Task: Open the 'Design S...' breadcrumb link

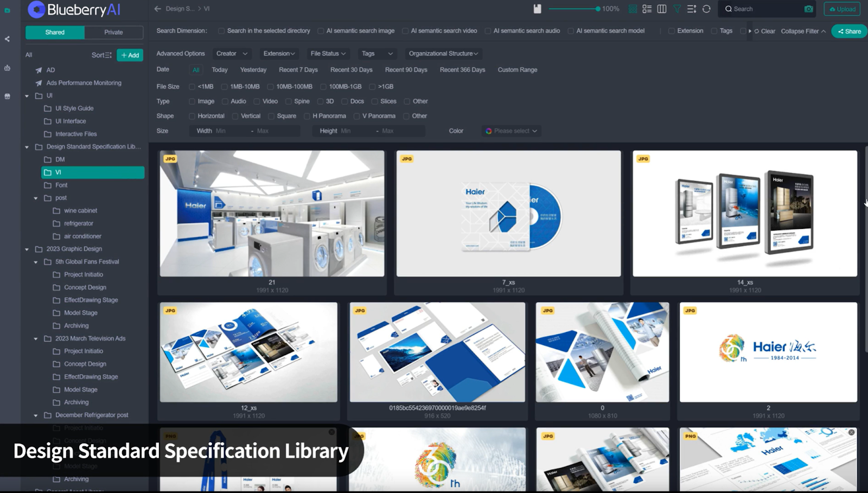Action: click(x=180, y=9)
